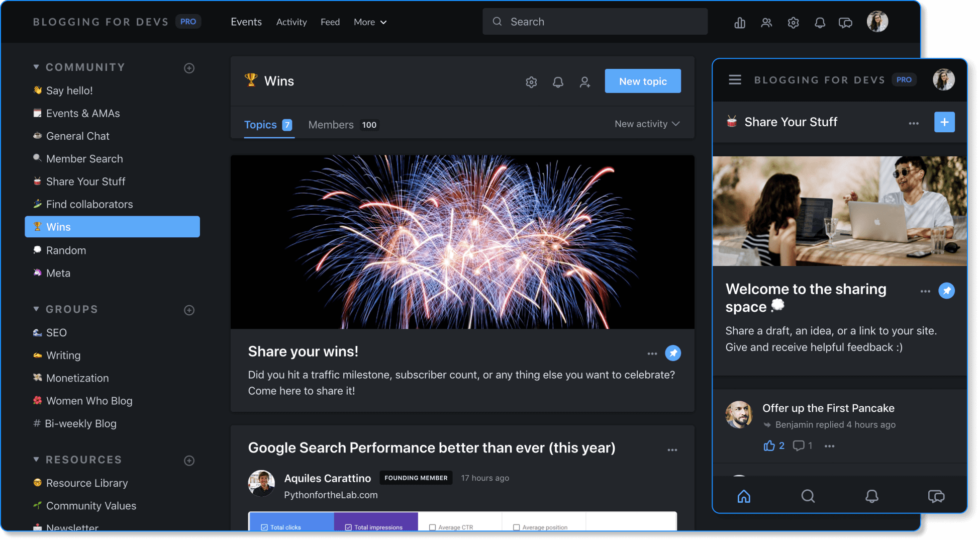Switch to the Topics tab
980x540 pixels.
[x=268, y=125]
